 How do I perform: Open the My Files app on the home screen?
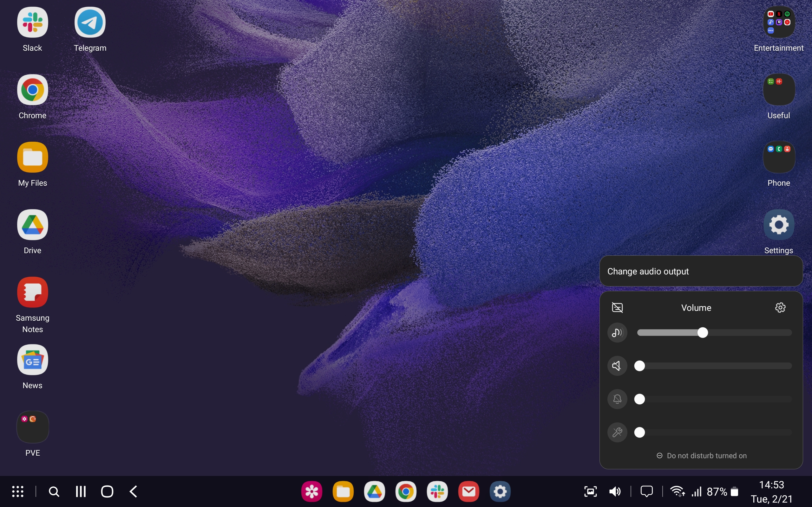point(33,157)
